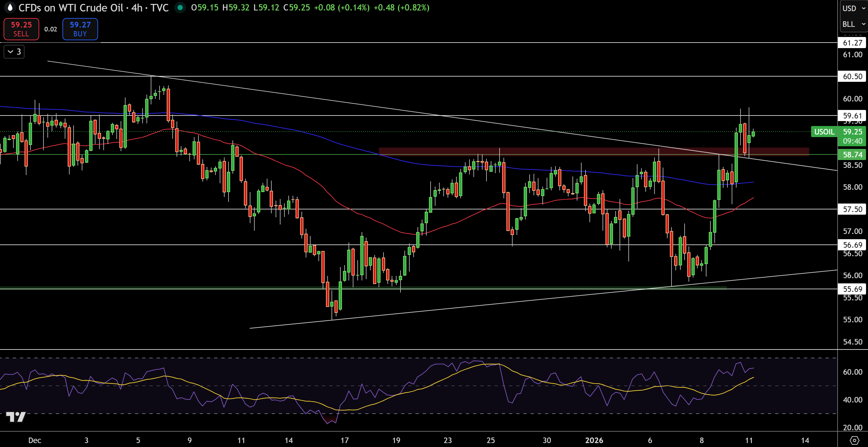Click the 59.25 SELL button
Viewport: 868px width, 447px height.
[21, 29]
